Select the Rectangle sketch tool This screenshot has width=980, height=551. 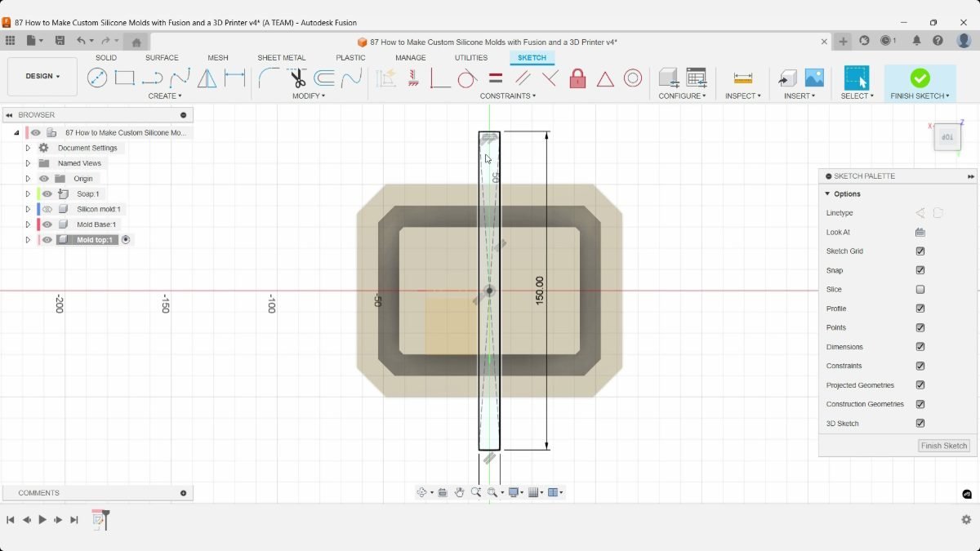(x=124, y=78)
